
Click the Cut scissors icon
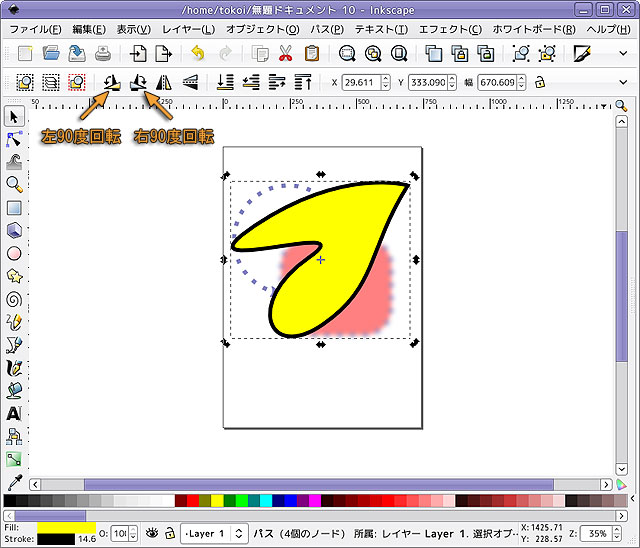click(x=286, y=53)
